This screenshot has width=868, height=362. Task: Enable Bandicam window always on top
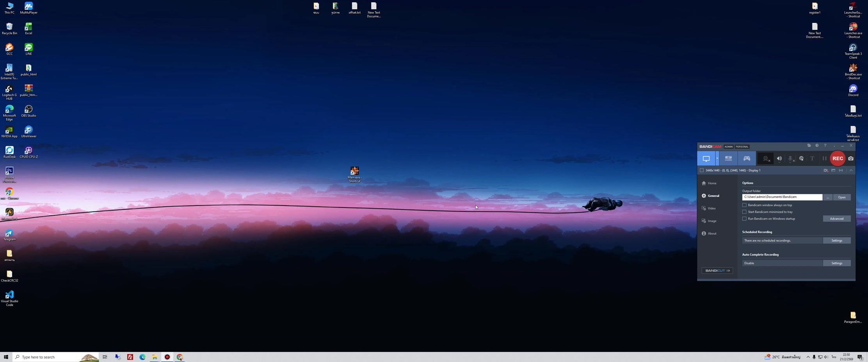pos(744,205)
